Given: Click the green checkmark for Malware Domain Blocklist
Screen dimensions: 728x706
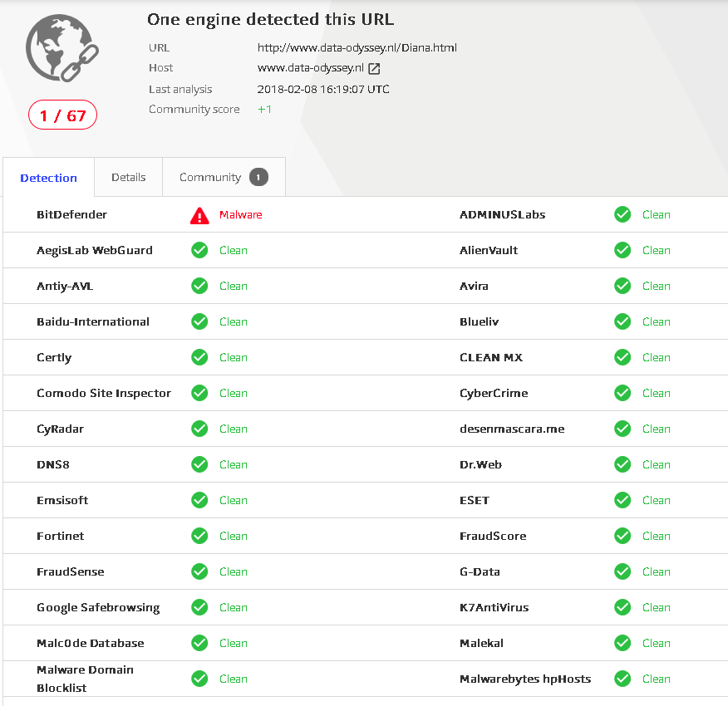Looking at the screenshot, I should click(x=199, y=679).
